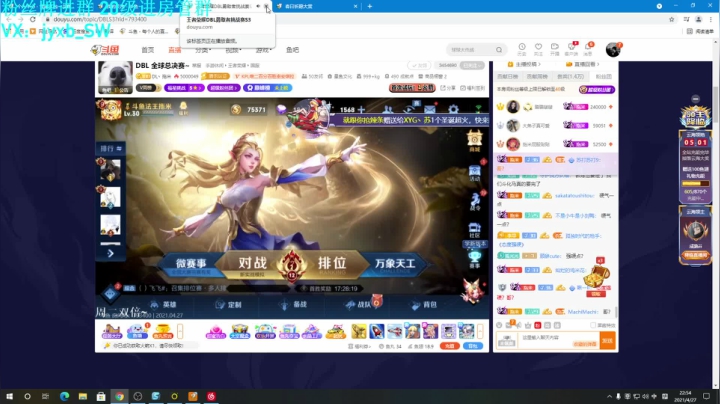Open the 直播回看 replay link
Image resolution: width=720 pixels, height=404 pixels.
[582, 64]
